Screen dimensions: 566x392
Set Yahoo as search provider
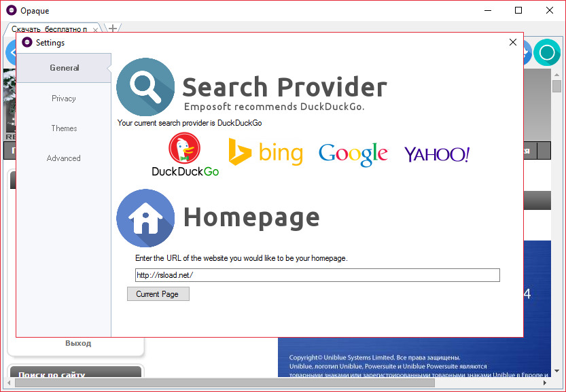point(437,154)
